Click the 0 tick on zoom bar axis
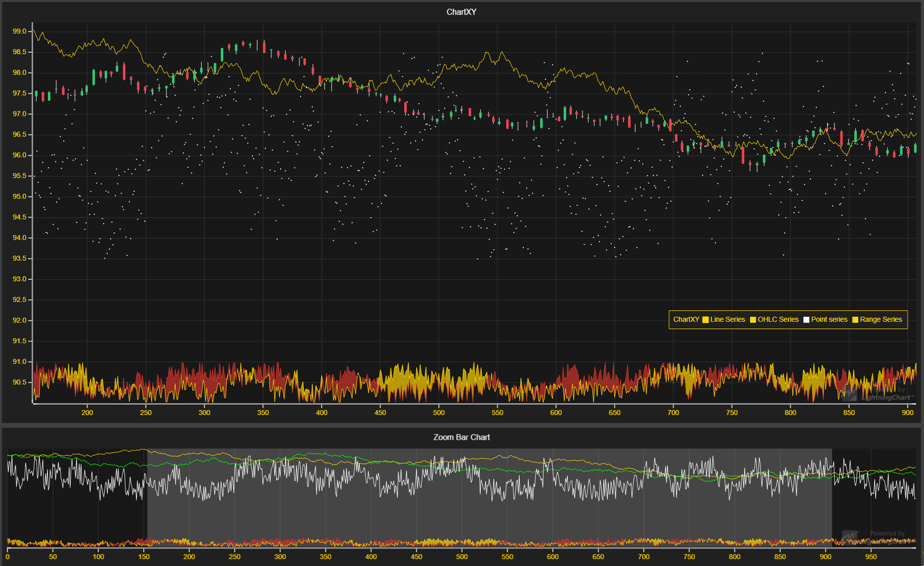Image resolution: width=924 pixels, height=566 pixels. (x=7, y=557)
